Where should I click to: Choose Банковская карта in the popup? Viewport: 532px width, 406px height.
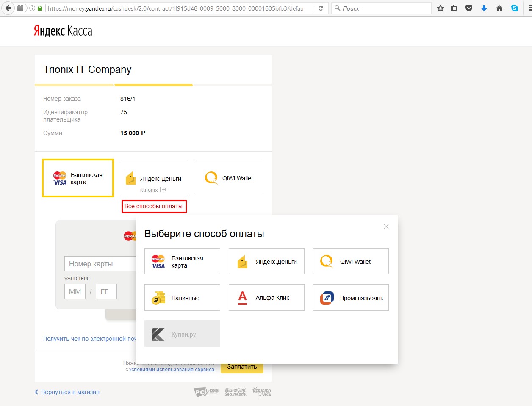tap(182, 261)
